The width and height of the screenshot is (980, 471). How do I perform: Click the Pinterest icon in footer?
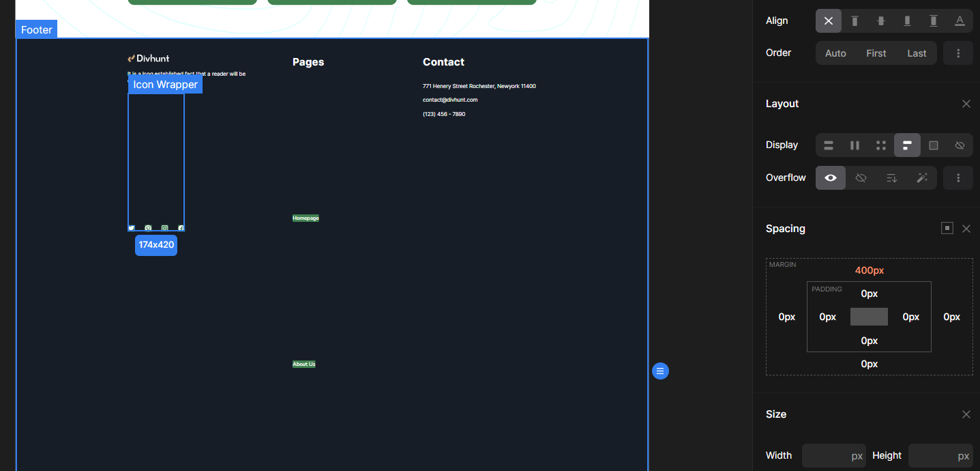pos(148,228)
